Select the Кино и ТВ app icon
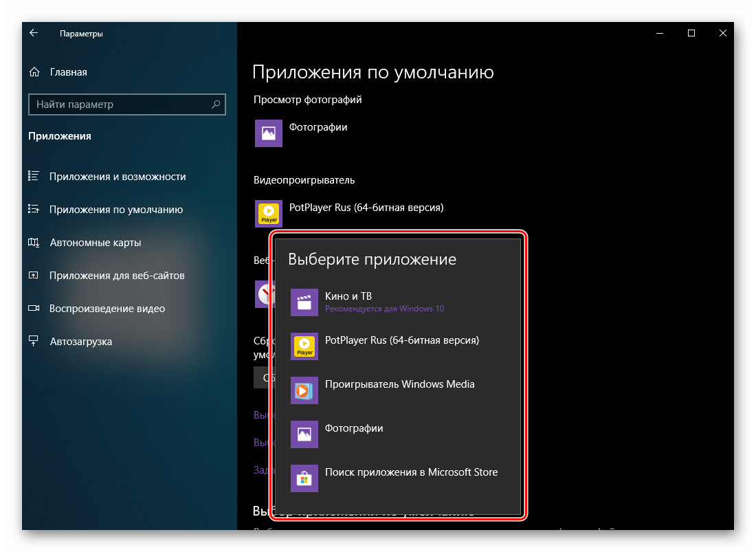The width and height of the screenshot is (756, 552). [304, 302]
